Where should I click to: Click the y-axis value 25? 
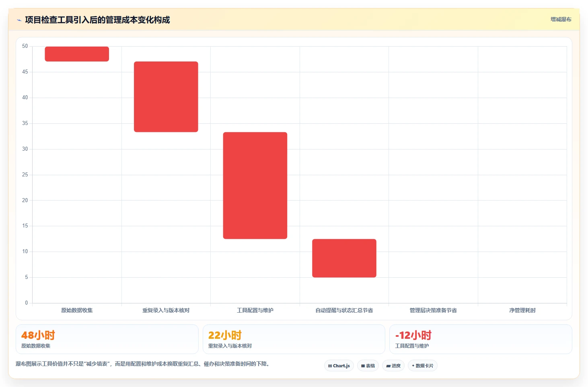coord(25,175)
